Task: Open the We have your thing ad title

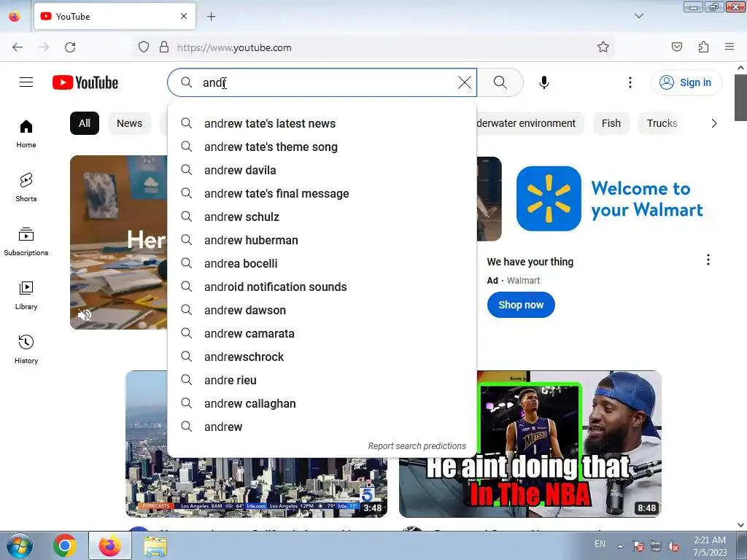Action: [530, 262]
